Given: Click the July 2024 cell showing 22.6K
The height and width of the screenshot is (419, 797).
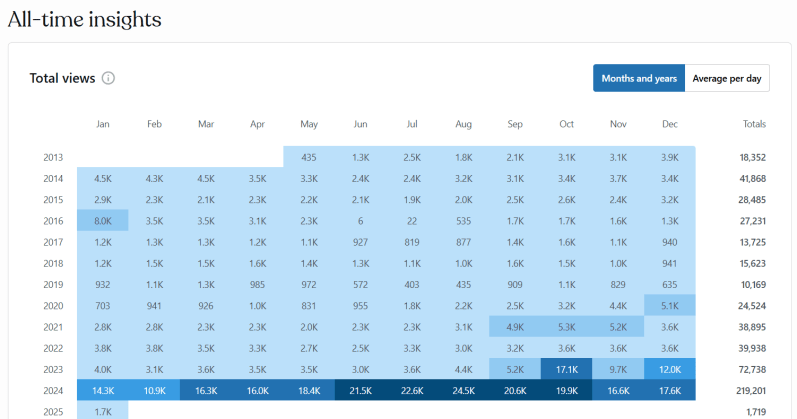Looking at the screenshot, I should coord(412,389).
